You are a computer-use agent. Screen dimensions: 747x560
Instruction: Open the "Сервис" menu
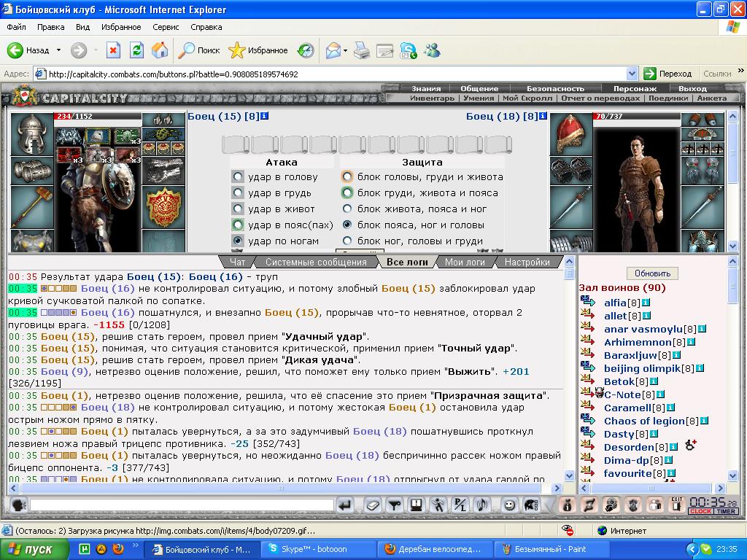click(x=166, y=27)
